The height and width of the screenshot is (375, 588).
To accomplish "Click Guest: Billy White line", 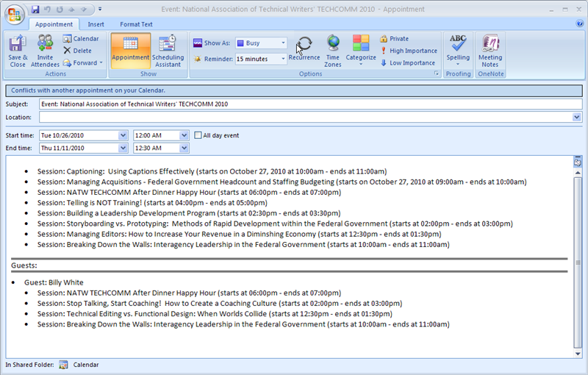I will pyautogui.click(x=54, y=282).
